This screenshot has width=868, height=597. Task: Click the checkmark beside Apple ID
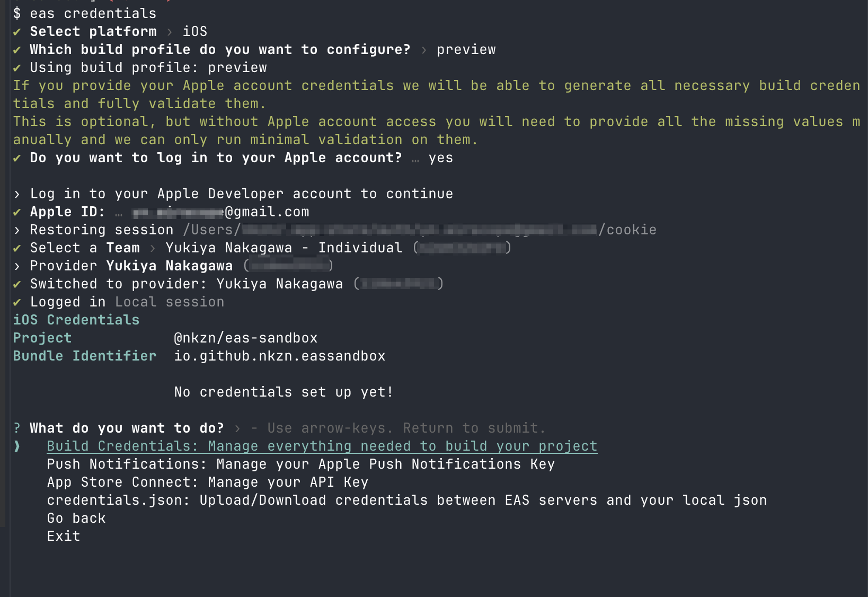tap(17, 212)
